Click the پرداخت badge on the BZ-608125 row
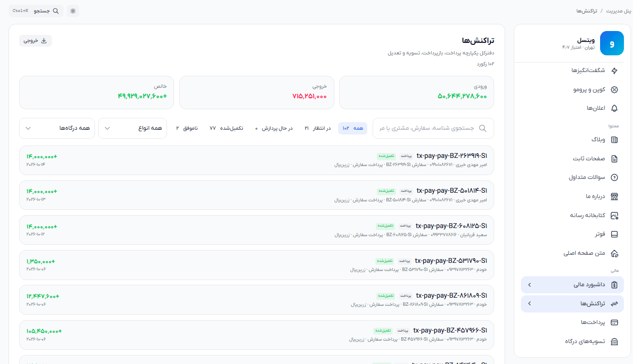Screen dimensions: 633x364 [x=405, y=226]
